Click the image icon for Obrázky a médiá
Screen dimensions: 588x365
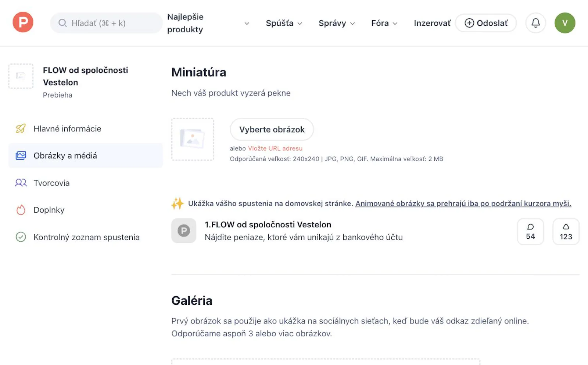tap(21, 156)
